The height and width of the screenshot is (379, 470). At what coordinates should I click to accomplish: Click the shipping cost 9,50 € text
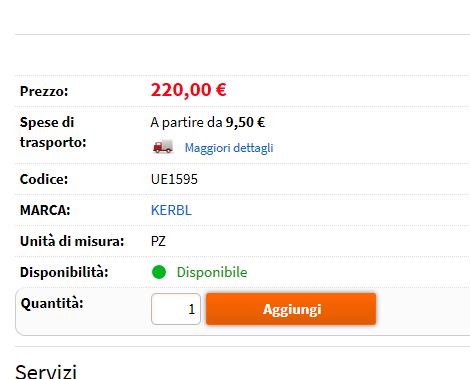click(245, 122)
